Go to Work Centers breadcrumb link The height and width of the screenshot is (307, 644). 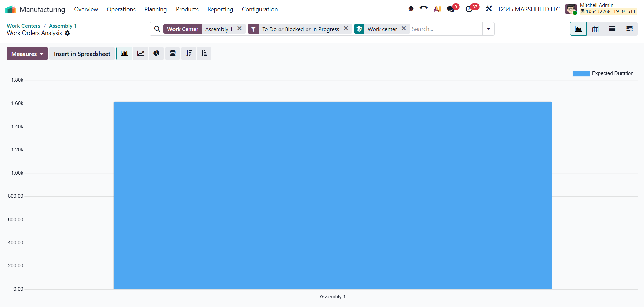[23, 26]
